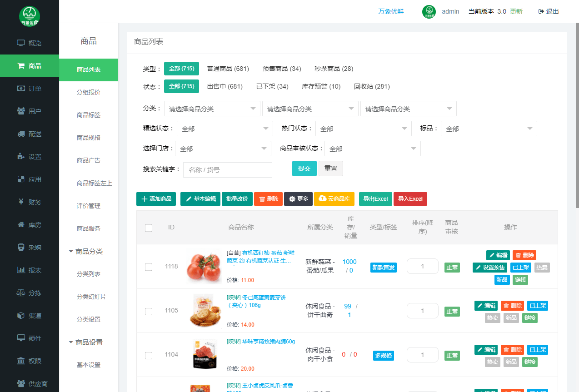The image size is (579, 392).
Task: Click the 财务 yen icon in sidebar
Action: [x=20, y=202]
